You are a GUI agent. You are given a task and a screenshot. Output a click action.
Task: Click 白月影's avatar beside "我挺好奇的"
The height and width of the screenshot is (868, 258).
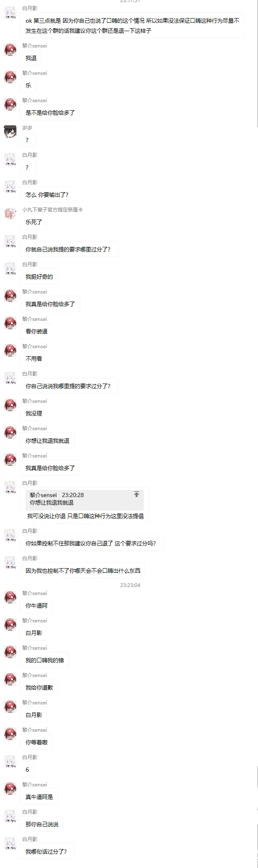(x=10, y=268)
